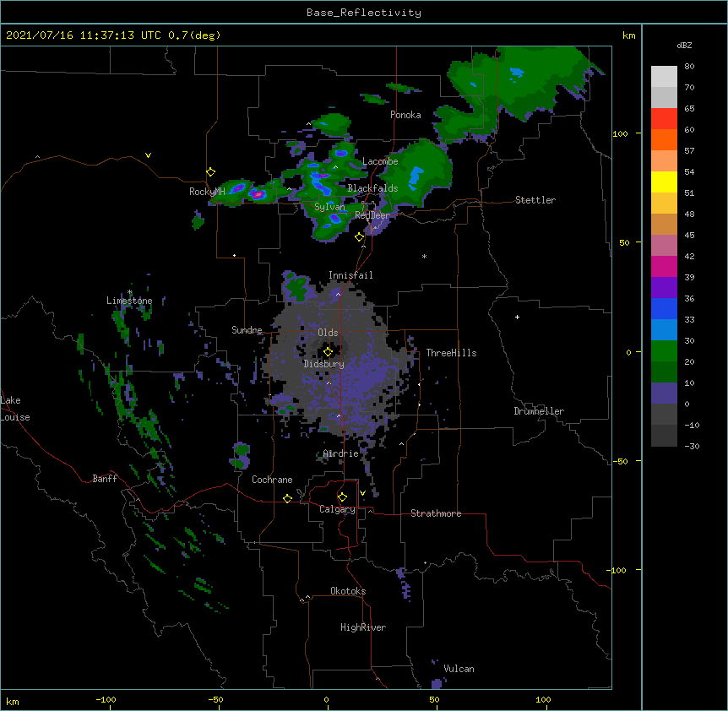Click the dBZ legend heading

click(684, 46)
